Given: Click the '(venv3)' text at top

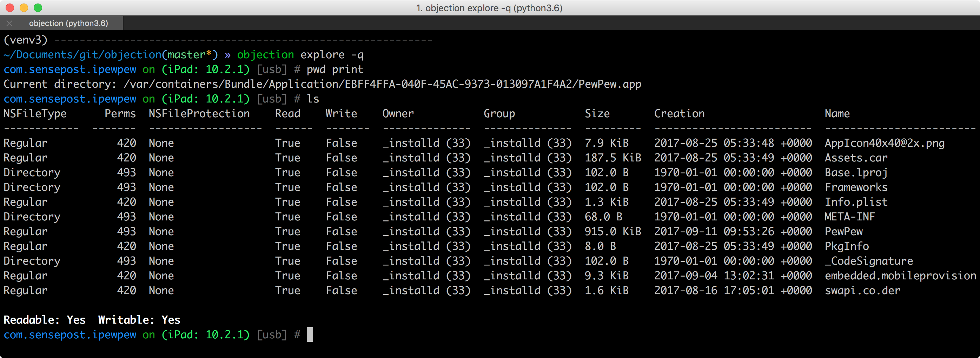Looking at the screenshot, I should 26,40.
